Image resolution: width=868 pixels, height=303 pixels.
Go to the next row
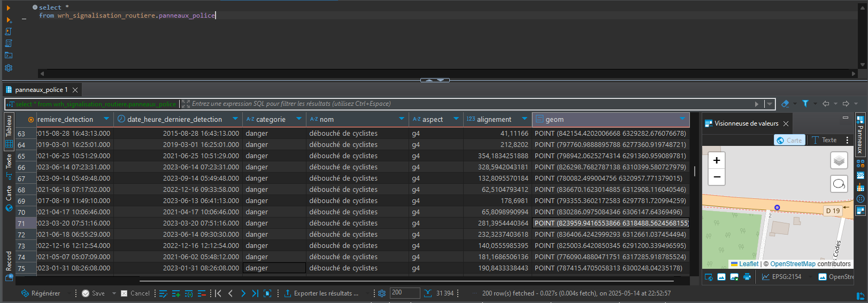(x=243, y=293)
